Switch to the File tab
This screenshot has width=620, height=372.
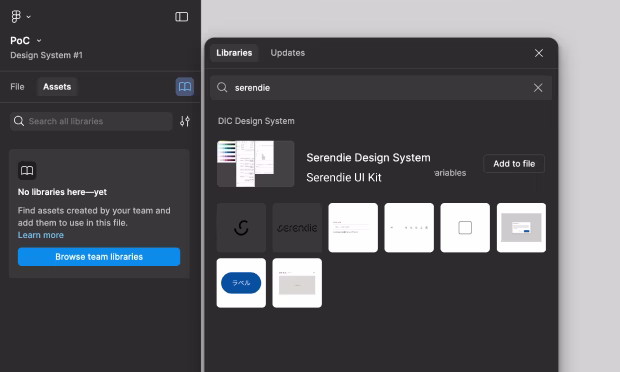(x=17, y=87)
